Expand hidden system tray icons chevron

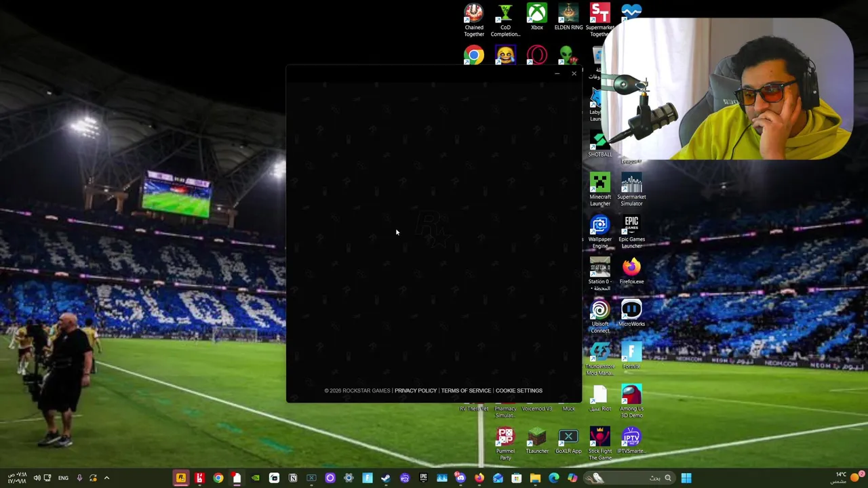click(106, 478)
